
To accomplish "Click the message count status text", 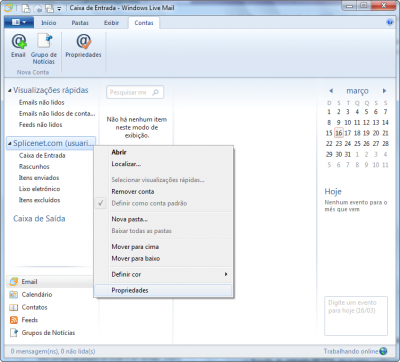I will coord(53,351).
